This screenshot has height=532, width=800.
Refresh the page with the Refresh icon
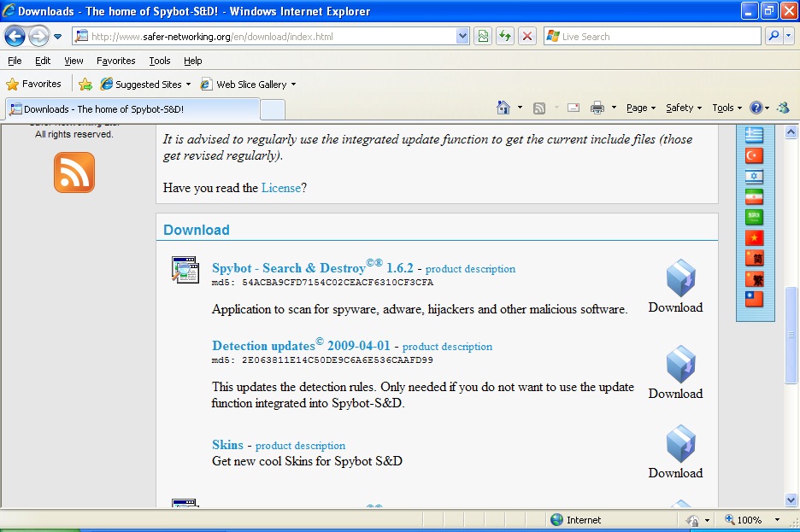click(505, 36)
